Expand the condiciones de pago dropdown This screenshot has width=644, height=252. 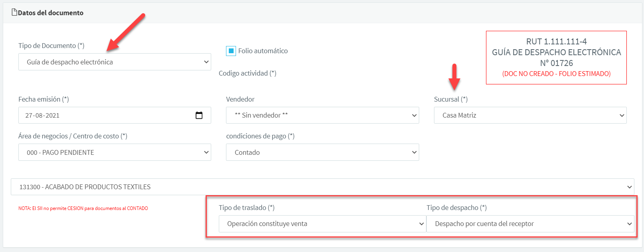[x=322, y=152]
